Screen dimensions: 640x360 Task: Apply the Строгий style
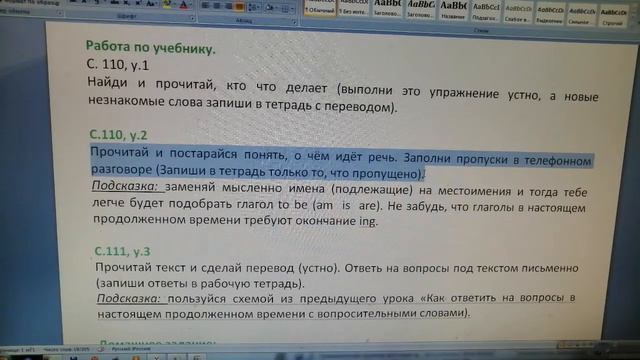point(613,17)
